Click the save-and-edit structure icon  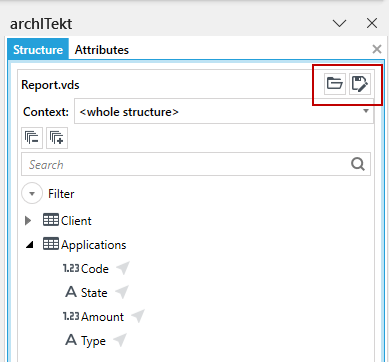click(360, 83)
